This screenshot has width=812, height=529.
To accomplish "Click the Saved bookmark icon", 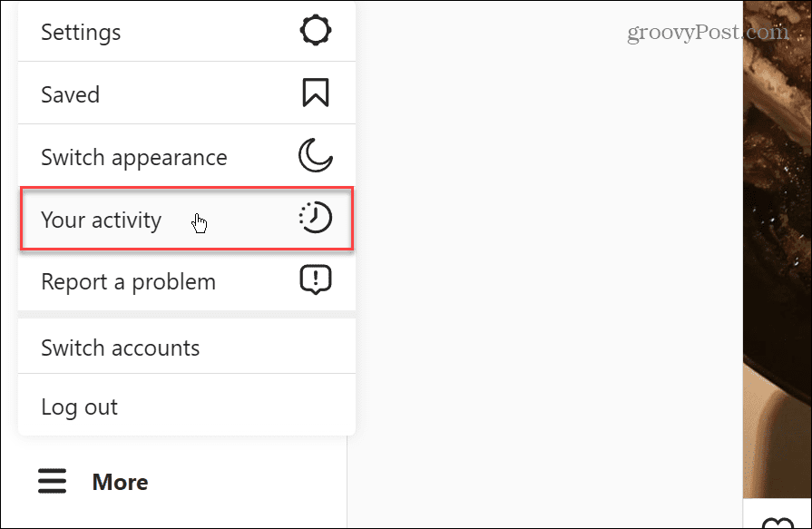I will pyautogui.click(x=316, y=93).
